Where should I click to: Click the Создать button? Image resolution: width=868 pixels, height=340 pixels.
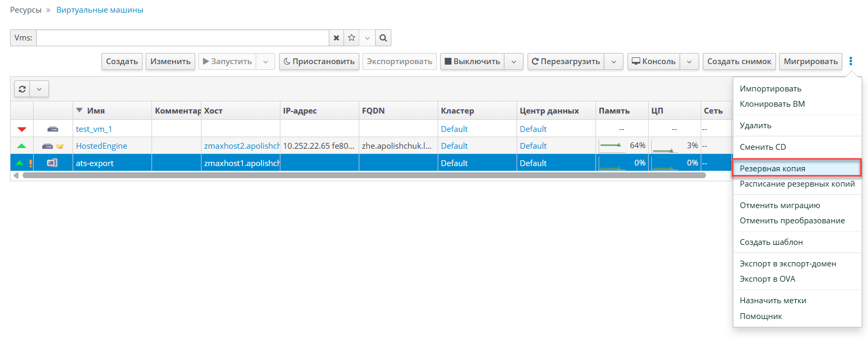pyautogui.click(x=122, y=61)
